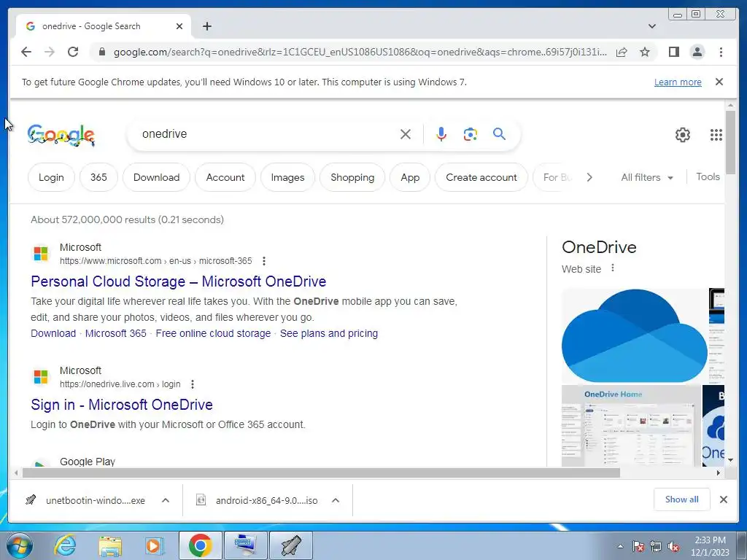This screenshot has width=747, height=560.
Task: Follow Free online cloud storage sitelink
Action: click(213, 333)
